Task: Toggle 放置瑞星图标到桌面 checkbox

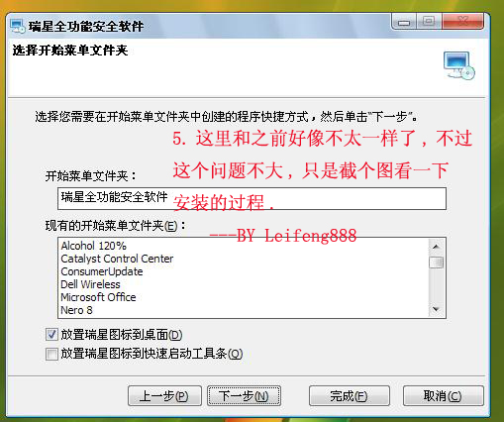Action: 51,335
